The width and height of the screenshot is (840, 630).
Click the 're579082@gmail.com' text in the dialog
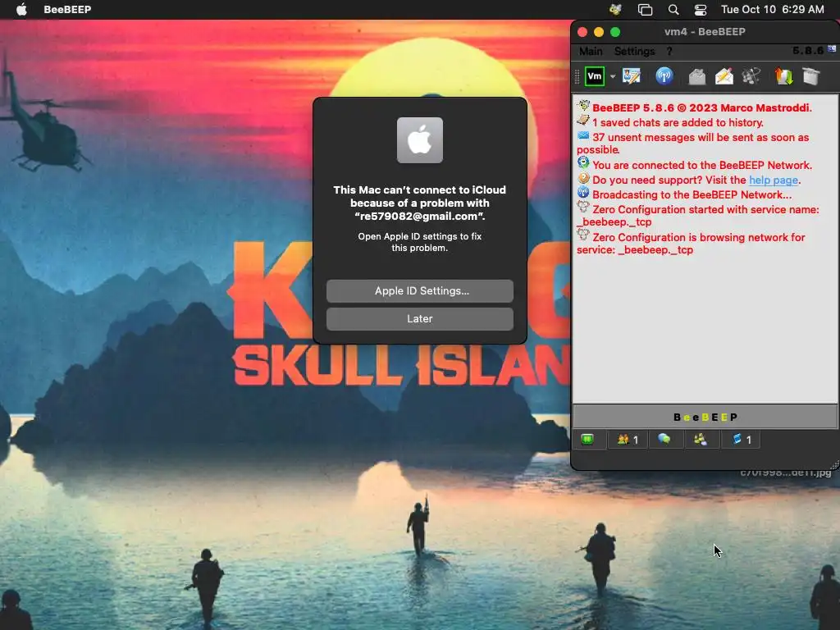tap(419, 216)
